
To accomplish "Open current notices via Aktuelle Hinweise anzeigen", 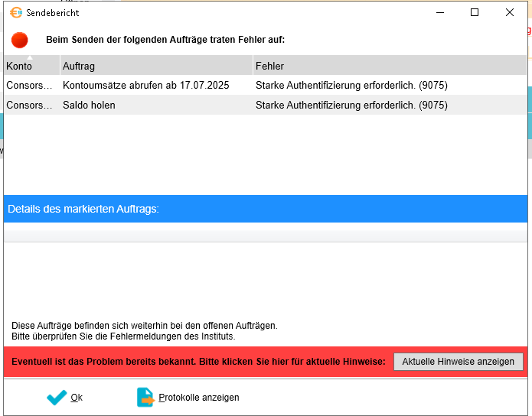I will click(458, 362).
